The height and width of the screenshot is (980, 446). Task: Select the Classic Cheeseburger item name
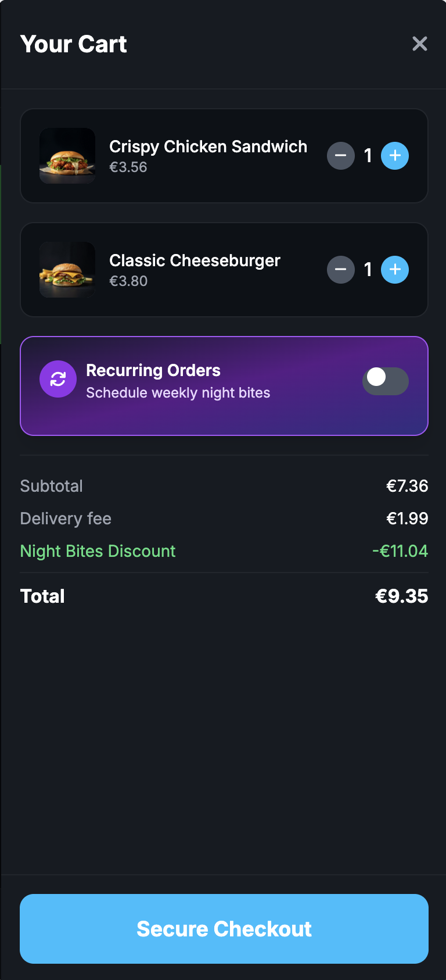pyautogui.click(x=195, y=260)
